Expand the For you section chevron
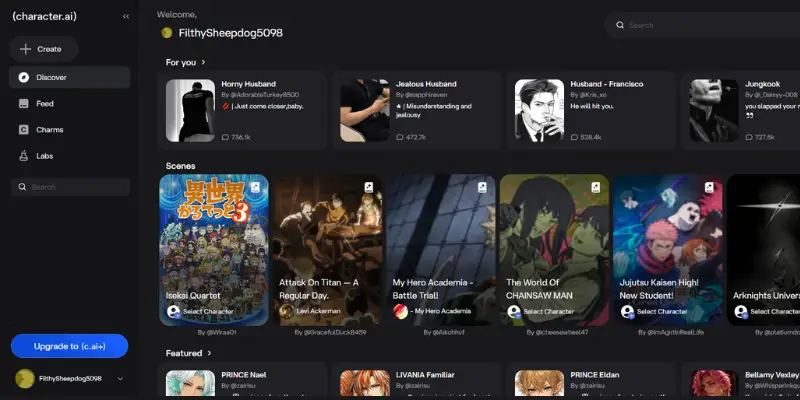Screen dimensions: 800x400 point(203,62)
